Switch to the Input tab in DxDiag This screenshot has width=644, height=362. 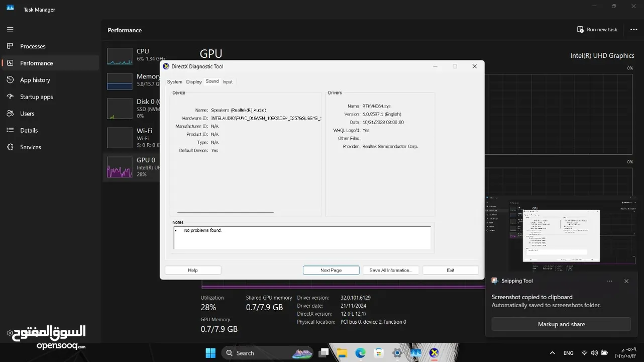pos(228,82)
